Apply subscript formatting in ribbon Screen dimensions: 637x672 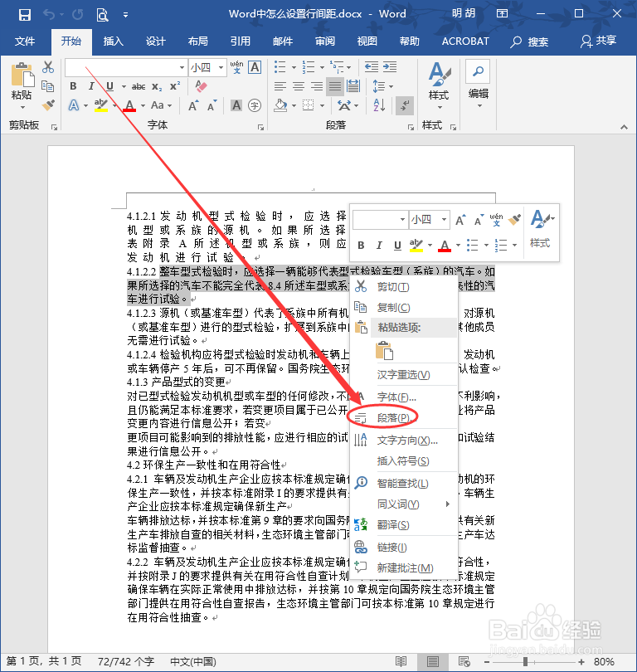point(157,86)
